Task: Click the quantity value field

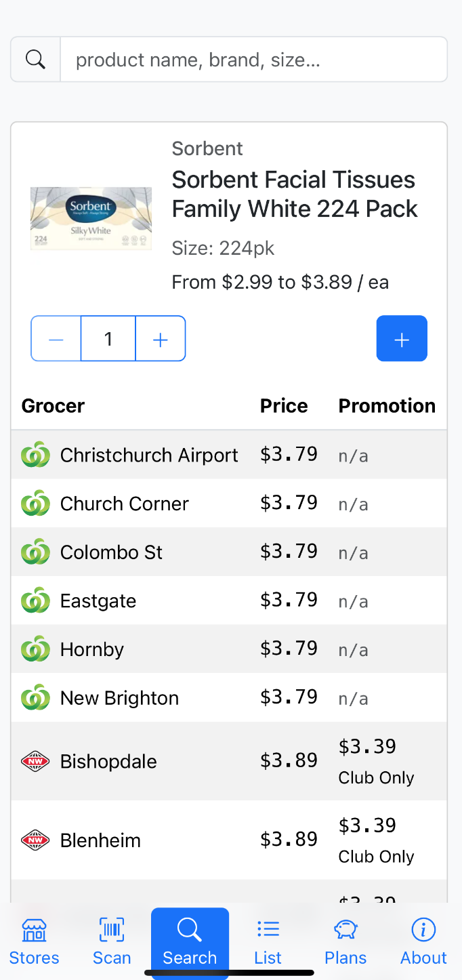Action: (108, 338)
